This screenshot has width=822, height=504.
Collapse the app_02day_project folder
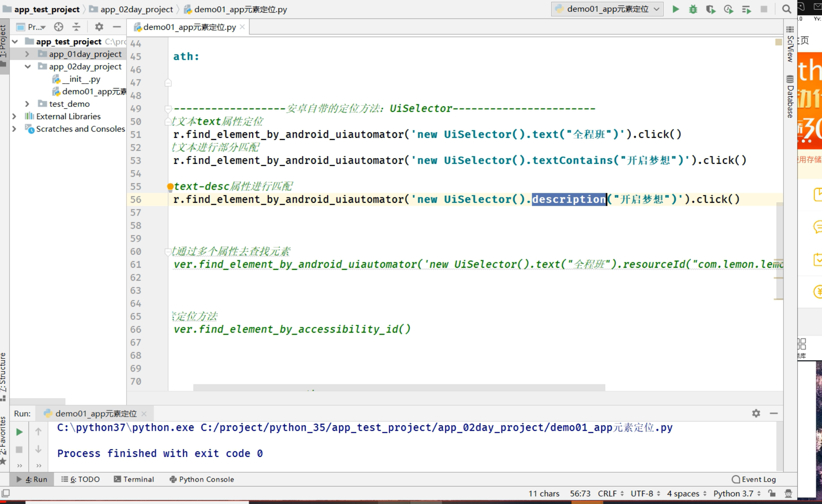click(27, 67)
